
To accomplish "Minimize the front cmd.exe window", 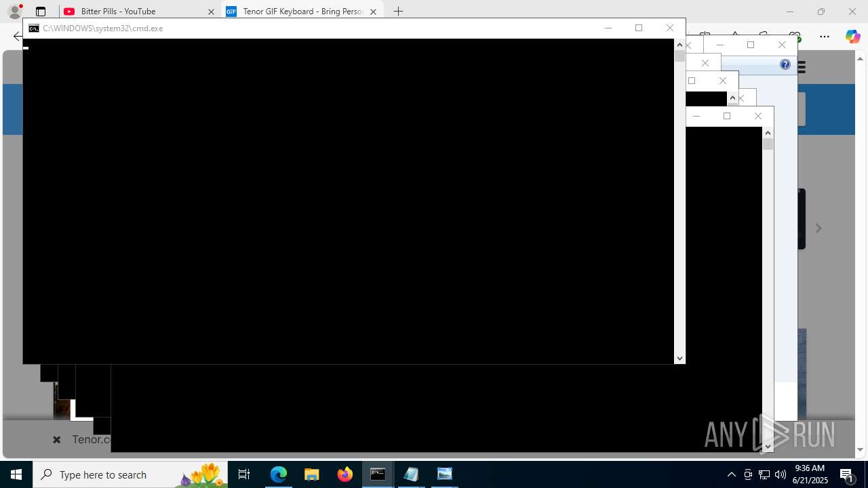I will [x=608, y=28].
